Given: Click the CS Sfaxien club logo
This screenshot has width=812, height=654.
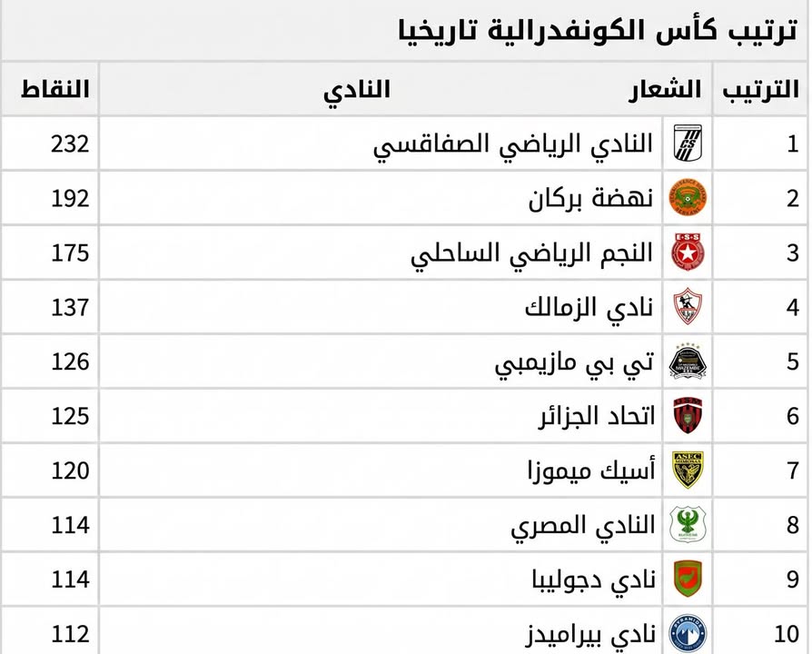Looking at the screenshot, I should coord(688,144).
